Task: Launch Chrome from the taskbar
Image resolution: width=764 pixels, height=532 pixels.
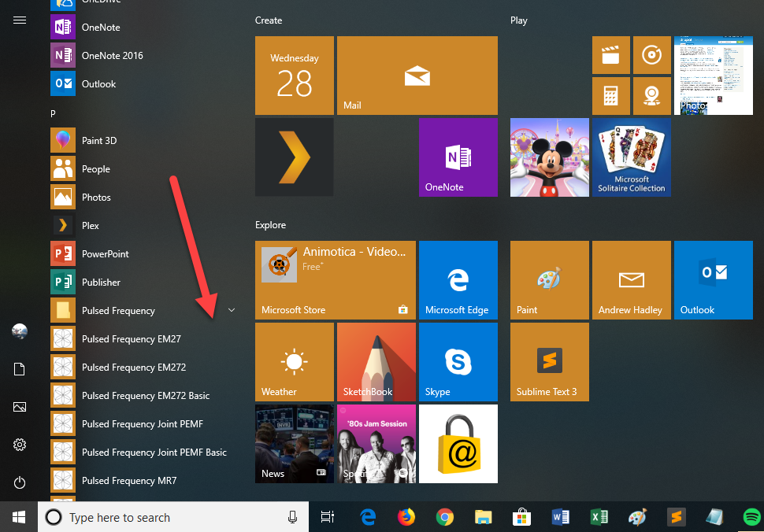Action: click(x=444, y=517)
